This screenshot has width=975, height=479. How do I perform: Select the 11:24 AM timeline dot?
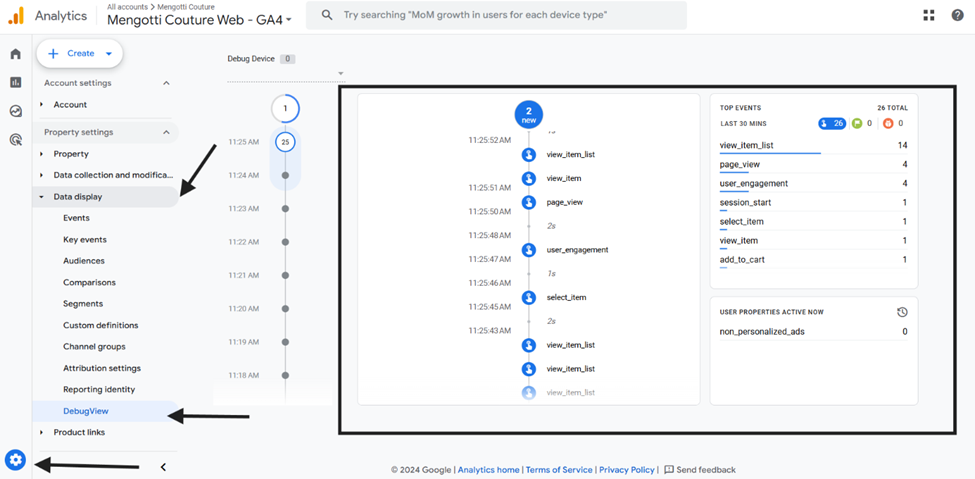coord(285,175)
